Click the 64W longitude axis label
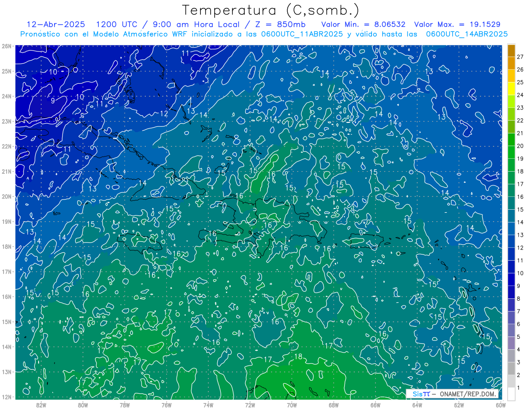The height and width of the screenshot is (411, 532). coord(417,405)
